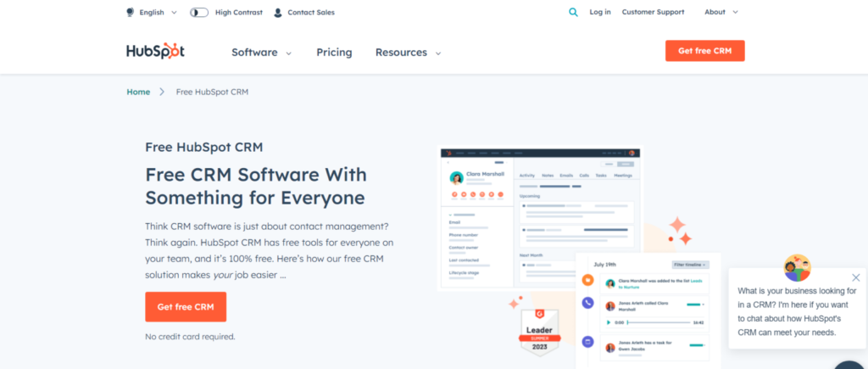Play the call recording in the preview

[609, 322]
